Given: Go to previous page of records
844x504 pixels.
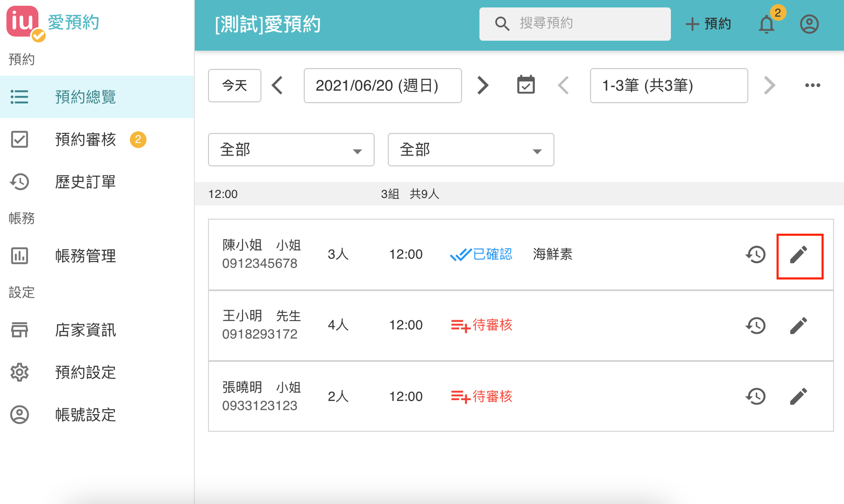Looking at the screenshot, I should pyautogui.click(x=564, y=86).
